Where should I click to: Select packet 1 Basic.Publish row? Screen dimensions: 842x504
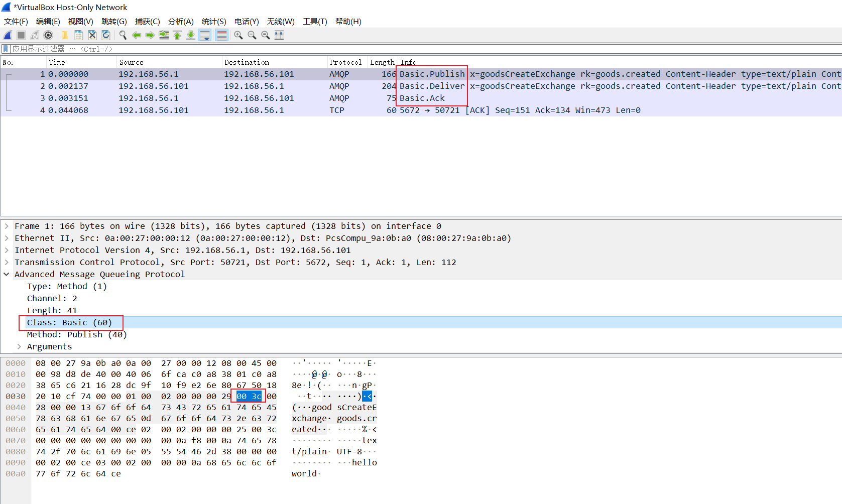[421, 74]
